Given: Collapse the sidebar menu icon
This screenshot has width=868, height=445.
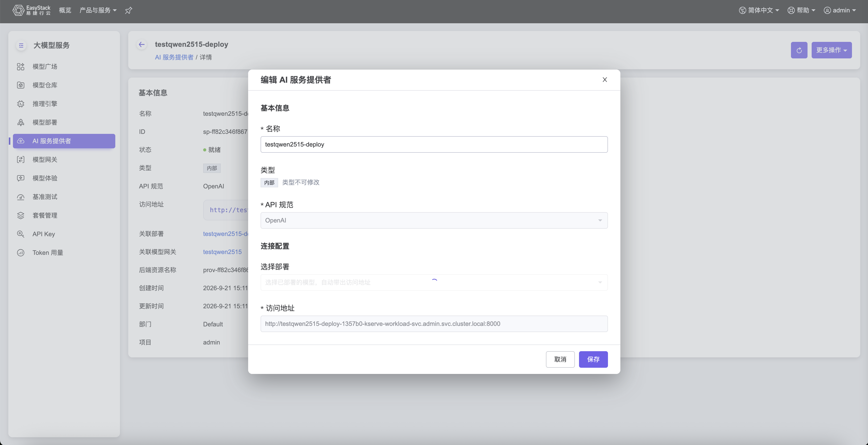Looking at the screenshot, I should click(21, 45).
